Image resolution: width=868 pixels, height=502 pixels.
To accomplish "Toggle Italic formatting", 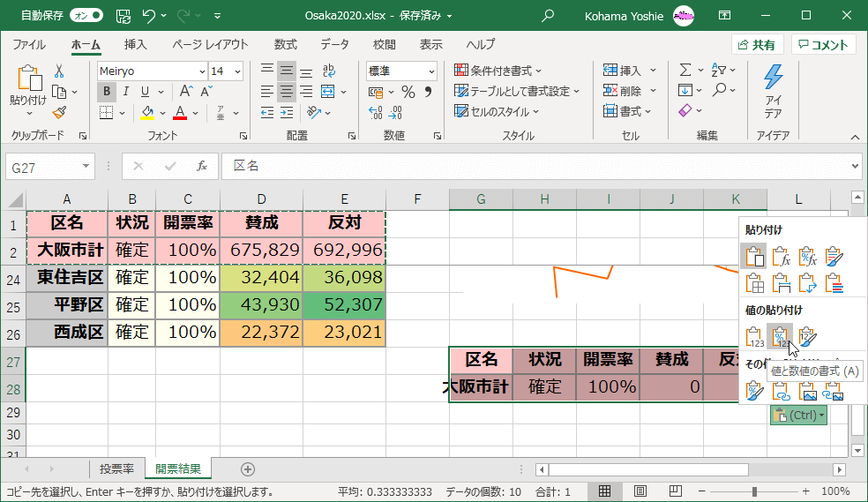I will tap(125, 92).
